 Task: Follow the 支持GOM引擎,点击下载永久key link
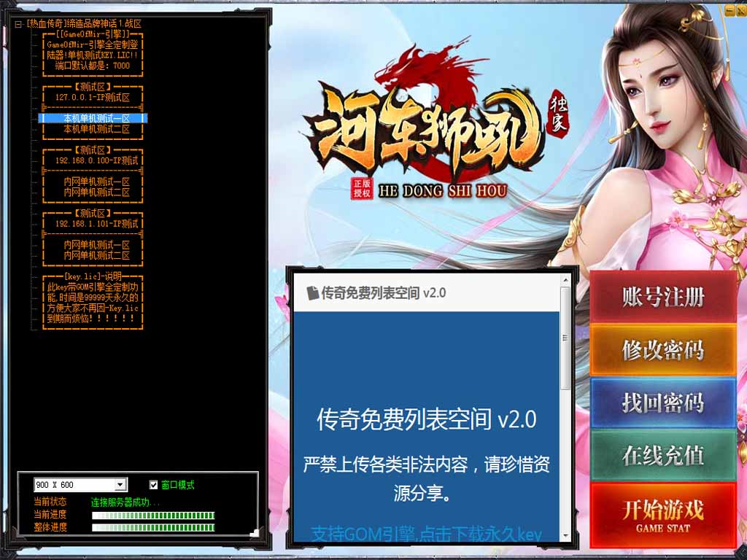(426, 534)
